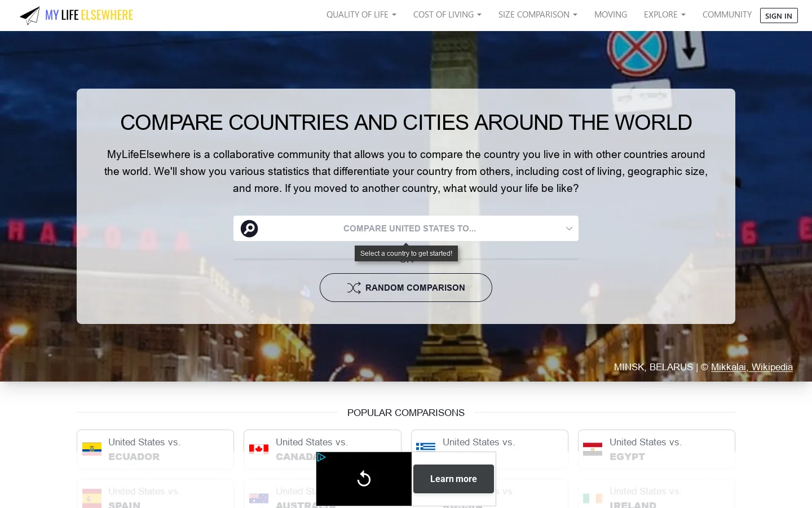Click the Australia flag icon
The height and width of the screenshot is (508, 812).
click(x=259, y=498)
